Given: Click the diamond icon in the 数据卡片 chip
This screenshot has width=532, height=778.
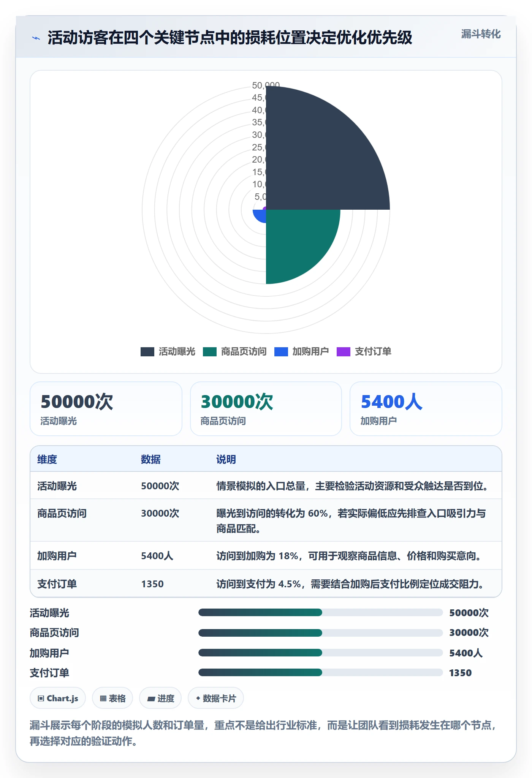Looking at the screenshot, I should click(198, 698).
